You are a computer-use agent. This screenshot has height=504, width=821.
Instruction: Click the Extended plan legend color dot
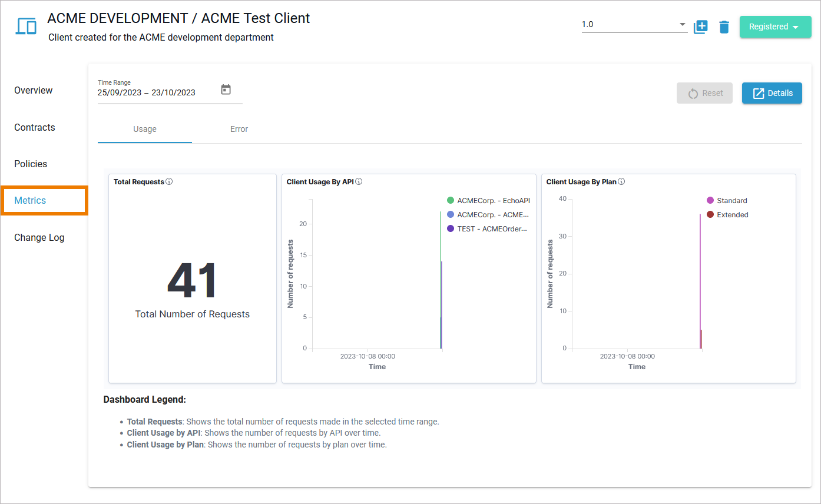(710, 215)
